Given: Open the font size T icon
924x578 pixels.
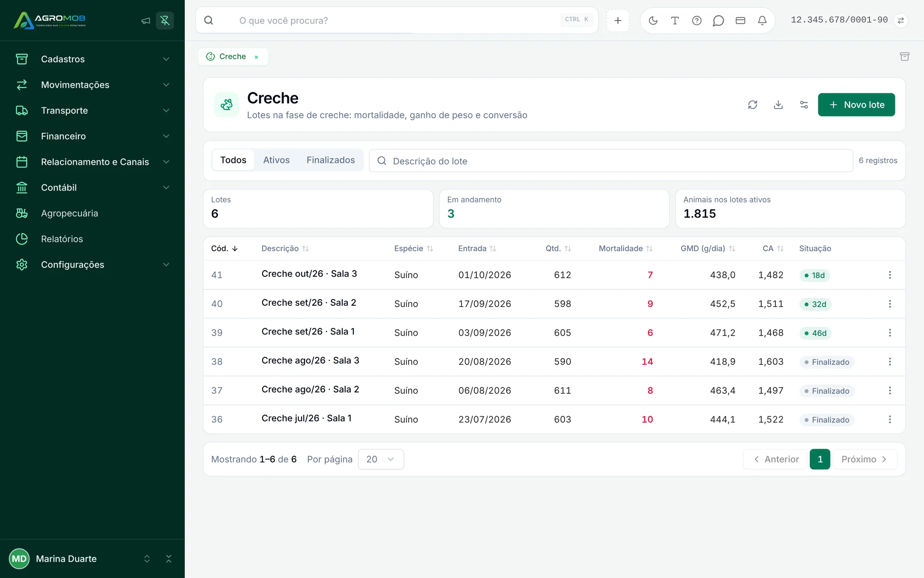Looking at the screenshot, I should [675, 21].
